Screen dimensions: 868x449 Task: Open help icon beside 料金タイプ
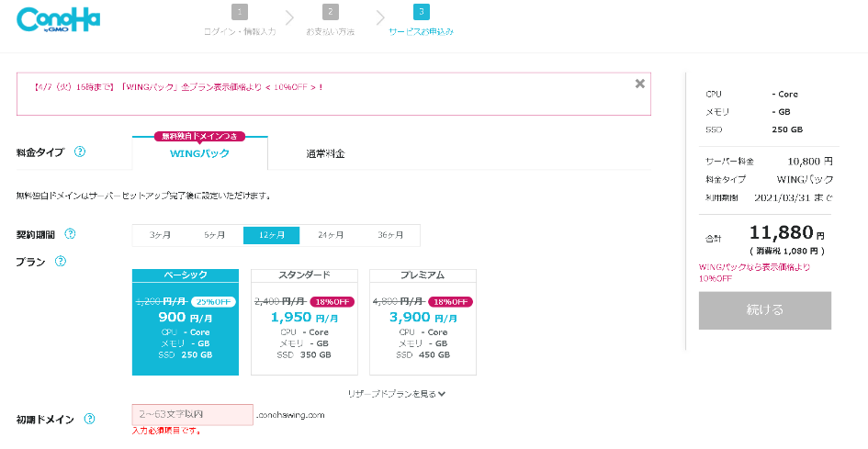pos(80,152)
